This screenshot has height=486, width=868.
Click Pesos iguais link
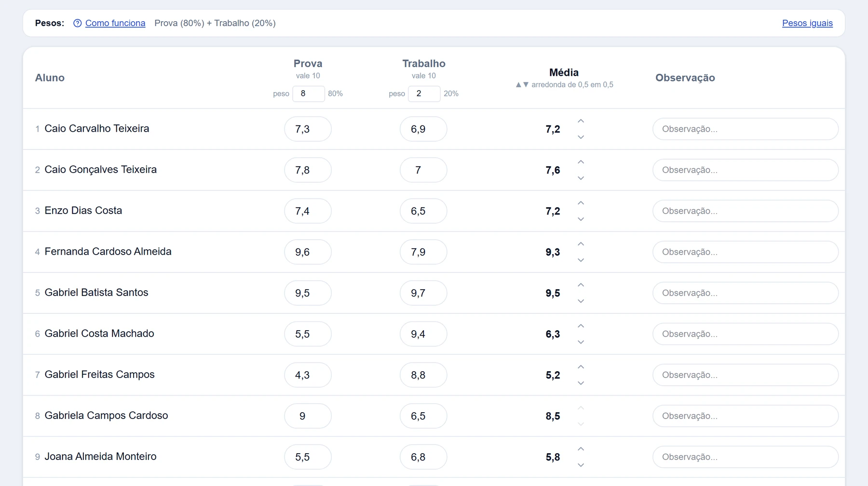tap(807, 23)
